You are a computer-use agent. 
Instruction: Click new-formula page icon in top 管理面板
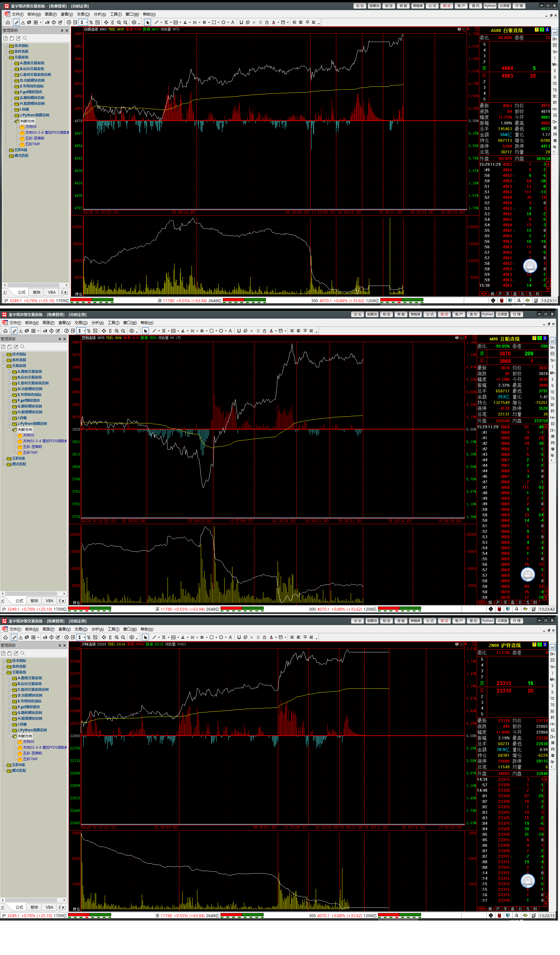(x=5, y=38)
